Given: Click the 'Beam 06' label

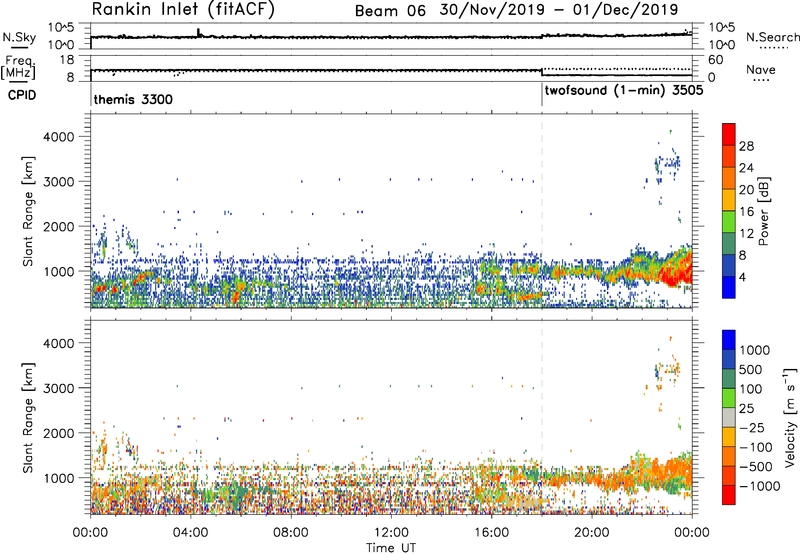Looking at the screenshot, I should (390, 11).
